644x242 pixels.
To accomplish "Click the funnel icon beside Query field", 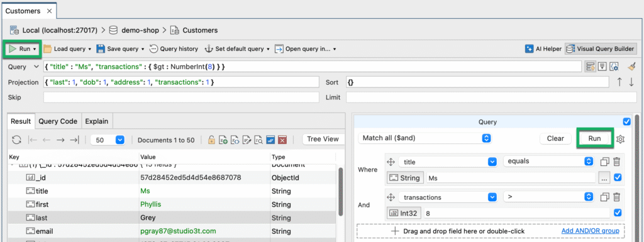I will (x=602, y=67).
